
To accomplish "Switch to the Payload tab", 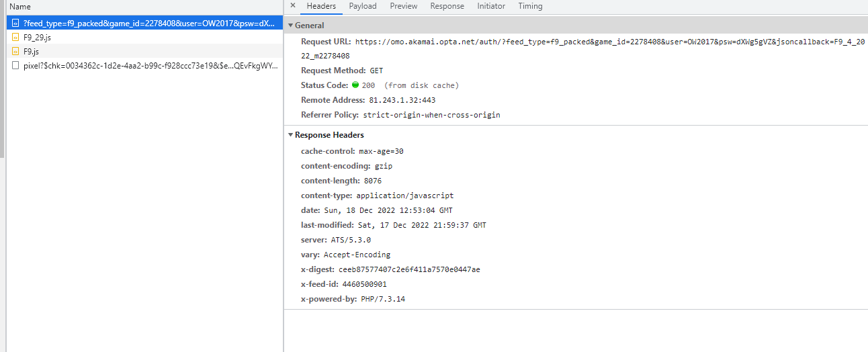I will tap(363, 6).
